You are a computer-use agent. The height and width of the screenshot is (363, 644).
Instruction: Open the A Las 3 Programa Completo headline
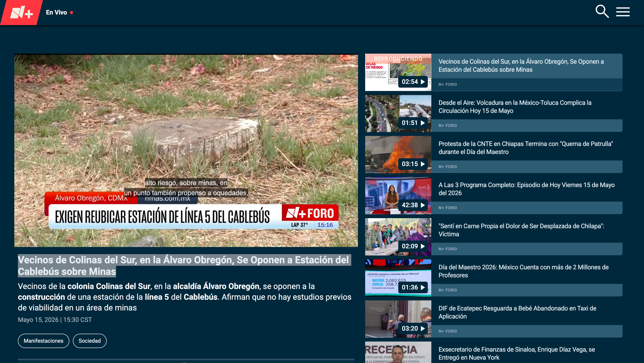[x=527, y=189]
